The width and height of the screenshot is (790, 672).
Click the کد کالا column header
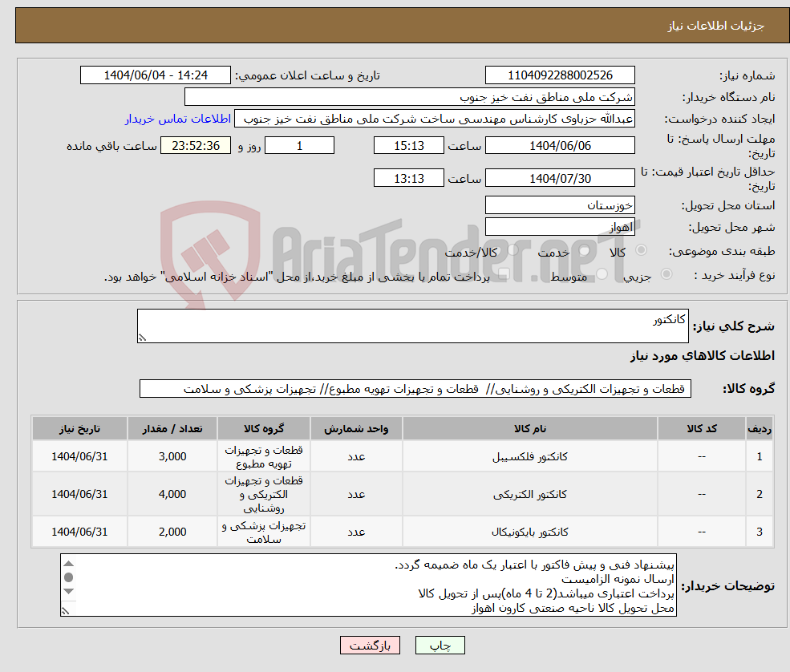[702, 429]
